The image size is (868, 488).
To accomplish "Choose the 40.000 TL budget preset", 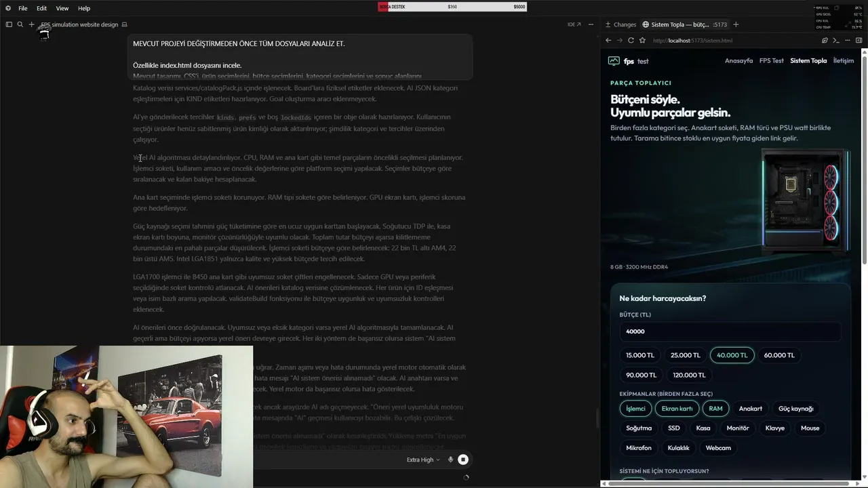I will pos(732,355).
